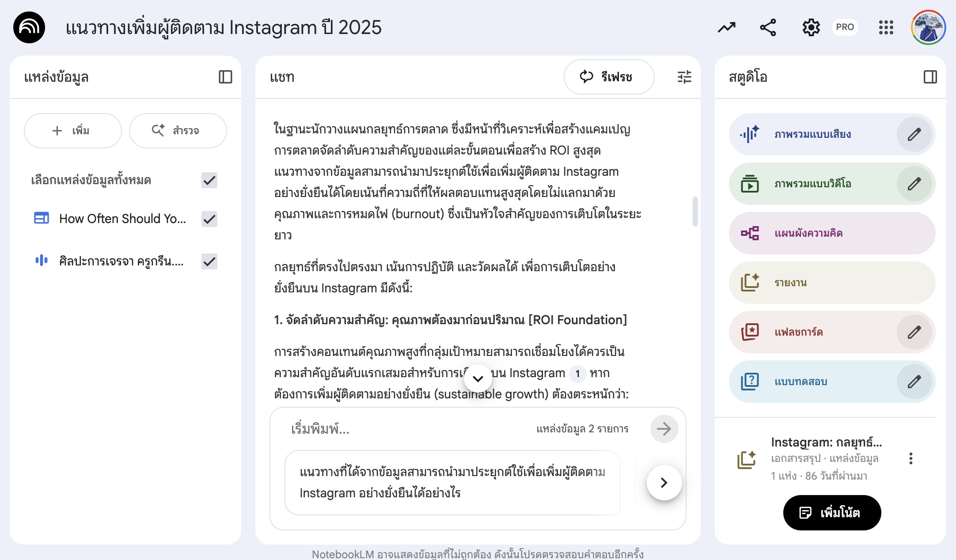Toggle the ศิลปะการเจรจา source checkbox
The image size is (956, 560).
point(209,261)
